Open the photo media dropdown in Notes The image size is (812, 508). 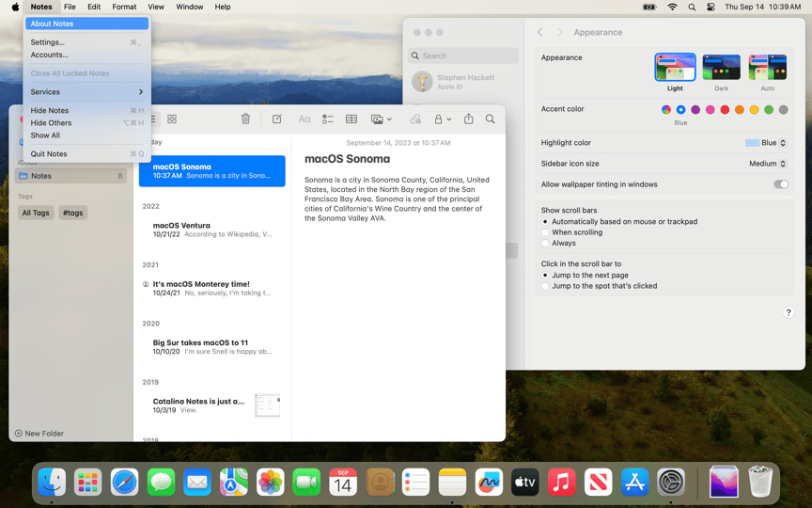tap(382, 119)
